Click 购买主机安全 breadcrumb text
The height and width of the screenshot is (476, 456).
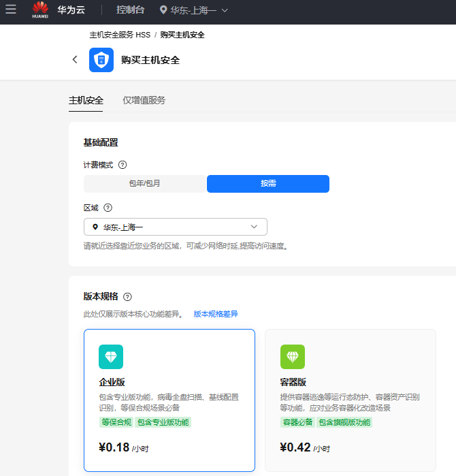pyautogui.click(x=182, y=35)
